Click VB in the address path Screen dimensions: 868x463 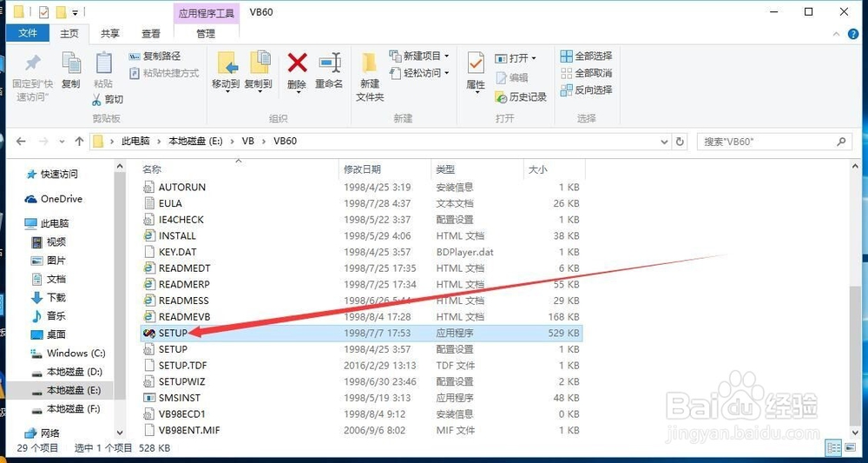coord(248,142)
